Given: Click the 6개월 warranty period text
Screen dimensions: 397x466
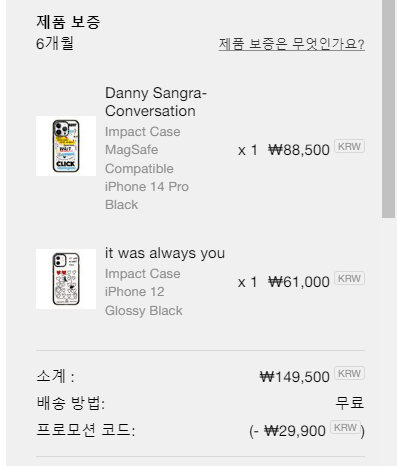Looking at the screenshot, I should (55, 43).
